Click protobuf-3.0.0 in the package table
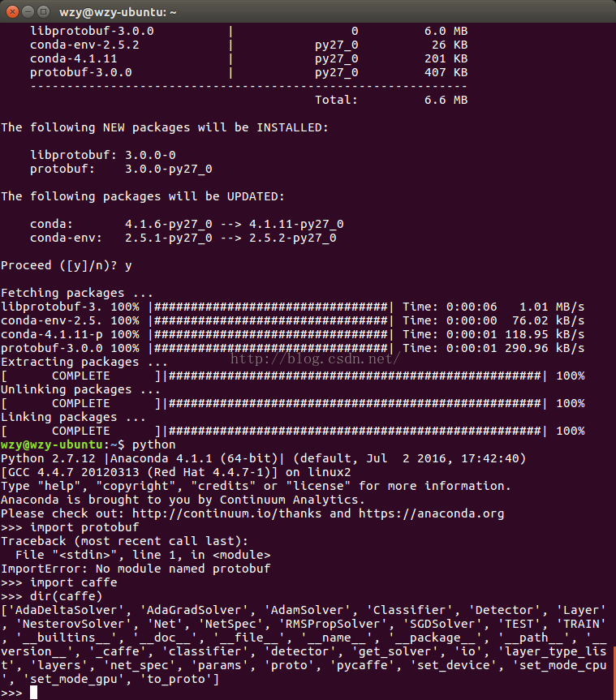 [x=81, y=72]
